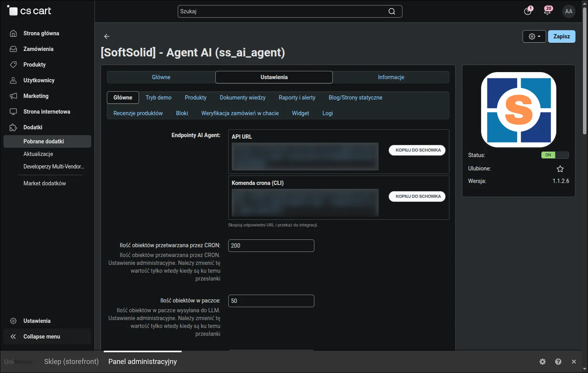588x373 pixels.
Task: Switch to the Produkty settings sub-tab
Action: click(196, 98)
